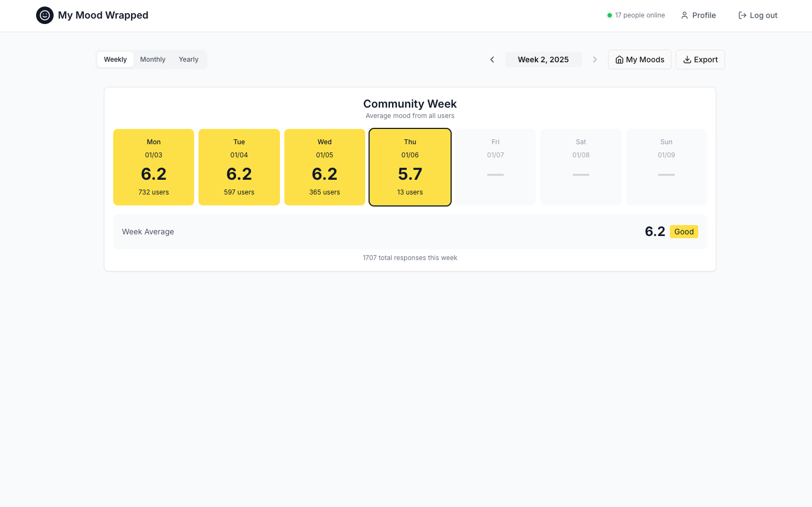Viewport: 812px width, 507px height.
Task: Select Thursday's highlighted mood card
Action: (x=410, y=167)
